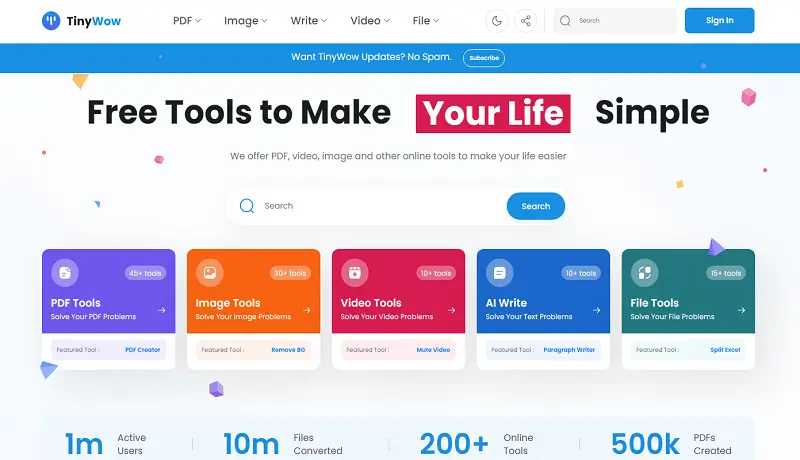Click the TinyWow logo icon
Viewport: 800px width, 460px height.
pos(51,20)
